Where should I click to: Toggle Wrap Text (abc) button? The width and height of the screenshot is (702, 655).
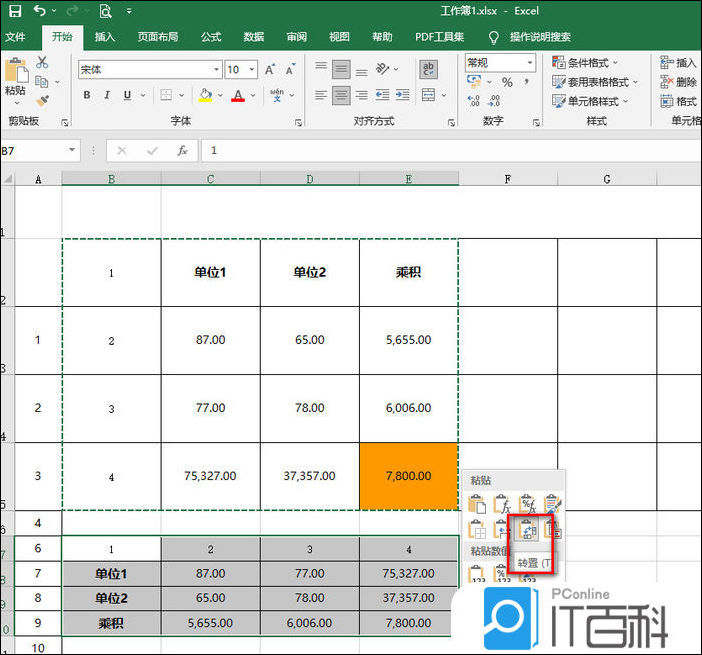(428, 69)
